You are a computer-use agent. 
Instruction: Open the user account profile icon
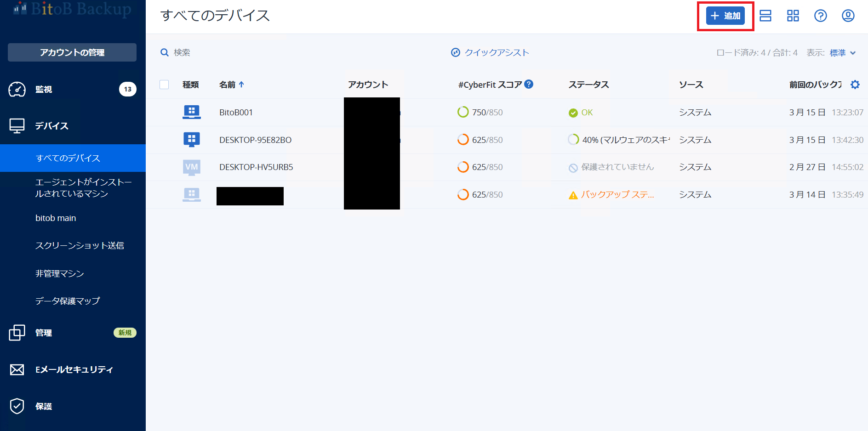(848, 16)
